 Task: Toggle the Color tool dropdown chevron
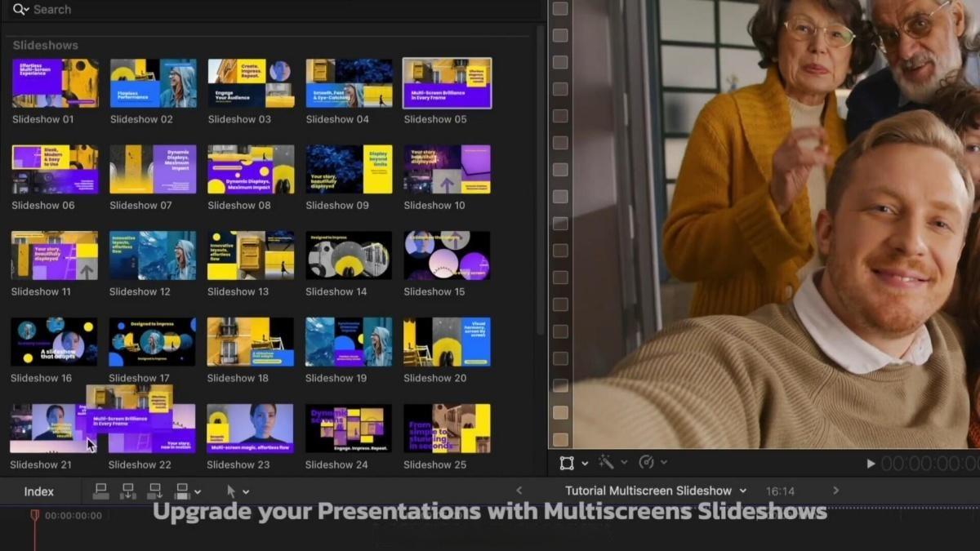point(663,464)
